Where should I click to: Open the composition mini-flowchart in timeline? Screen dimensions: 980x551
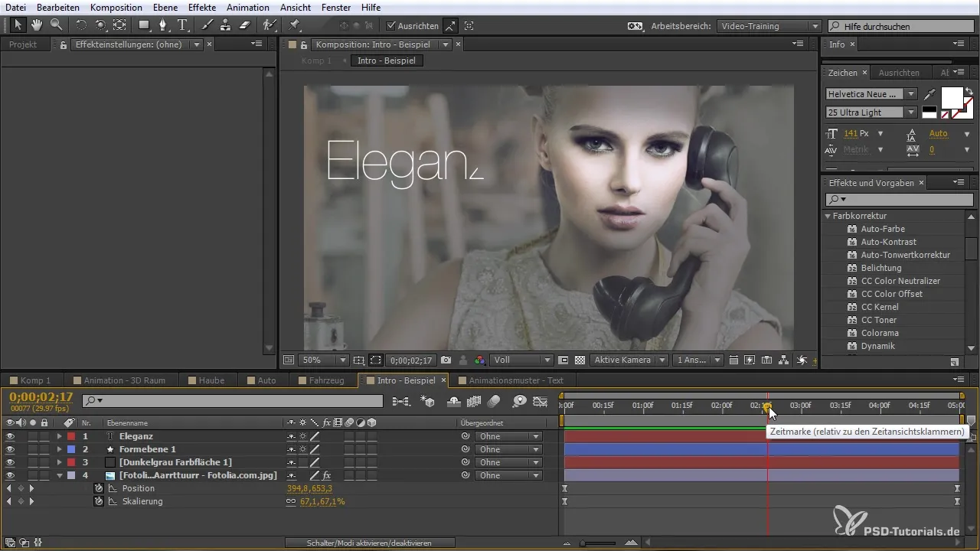400,401
